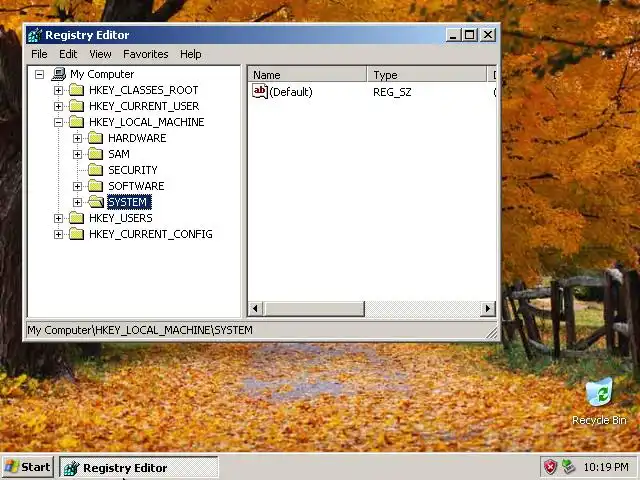Expand HKEY_CURRENT_CONFIG with its plus box
The width and height of the screenshot is (640, 480).
pyautogui.click(x=58, y=234)
